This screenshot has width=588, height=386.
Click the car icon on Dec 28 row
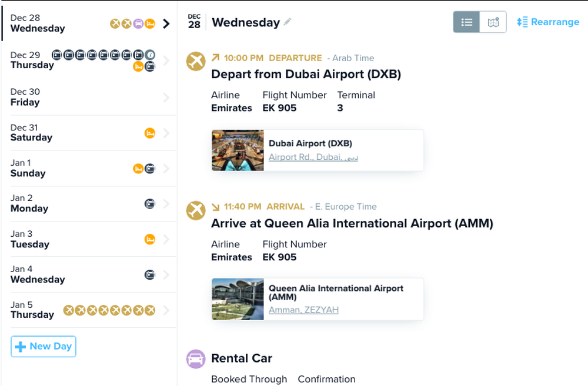(138, 24)
